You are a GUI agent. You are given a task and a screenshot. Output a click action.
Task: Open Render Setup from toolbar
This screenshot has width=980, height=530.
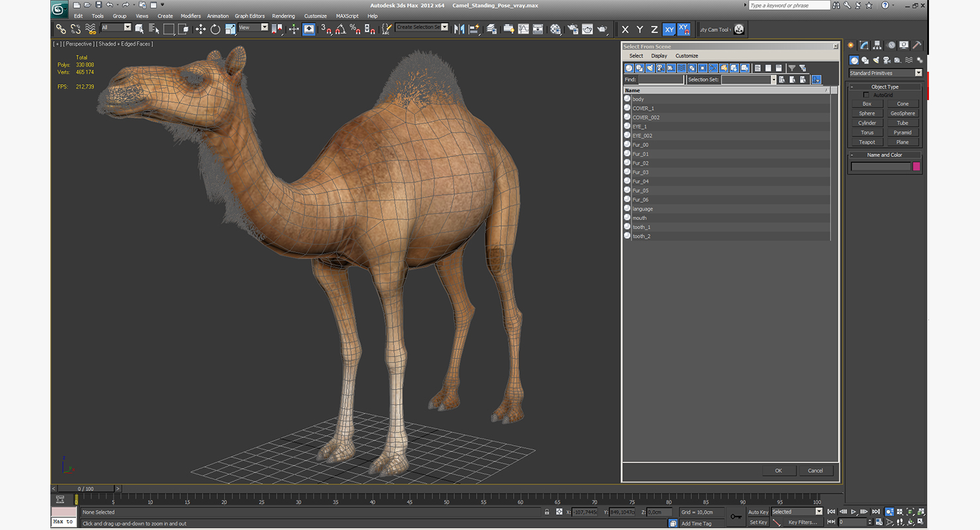(x=572, y=29)
